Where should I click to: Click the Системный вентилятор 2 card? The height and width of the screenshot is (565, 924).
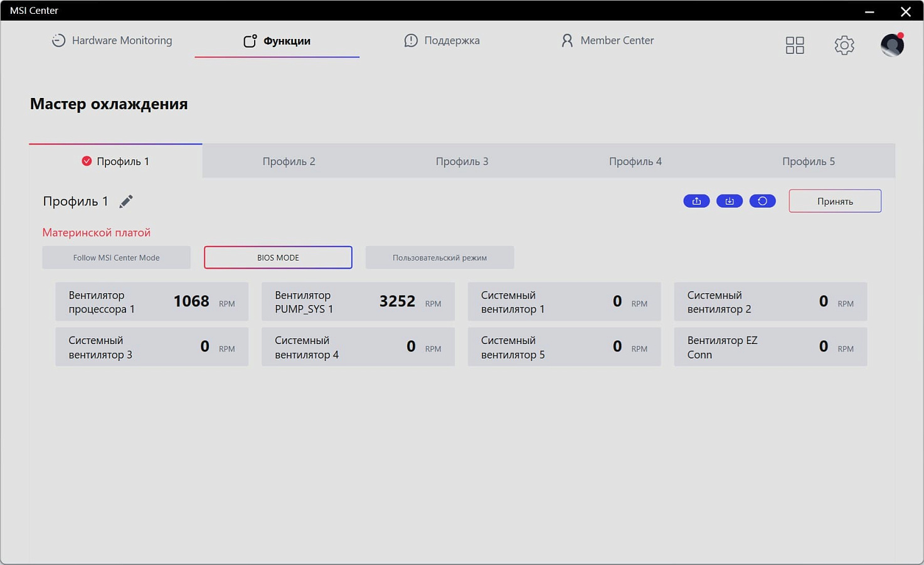click(x=771, y=302)
